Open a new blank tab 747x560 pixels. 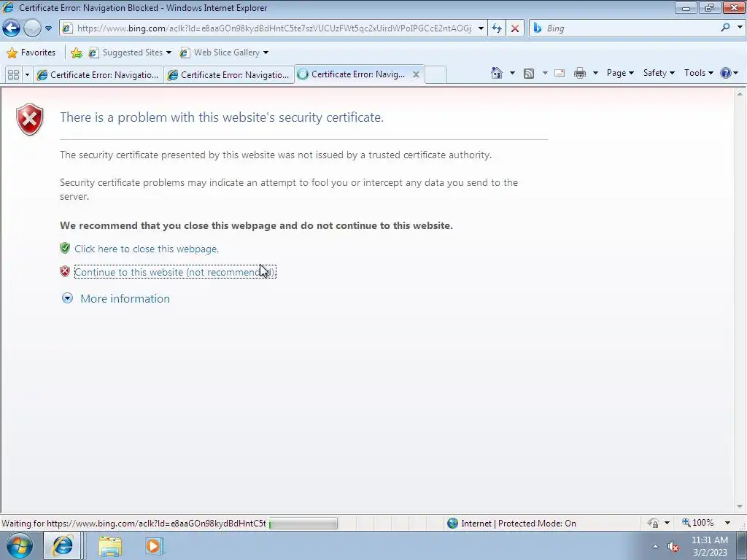[x=435, y=75]
